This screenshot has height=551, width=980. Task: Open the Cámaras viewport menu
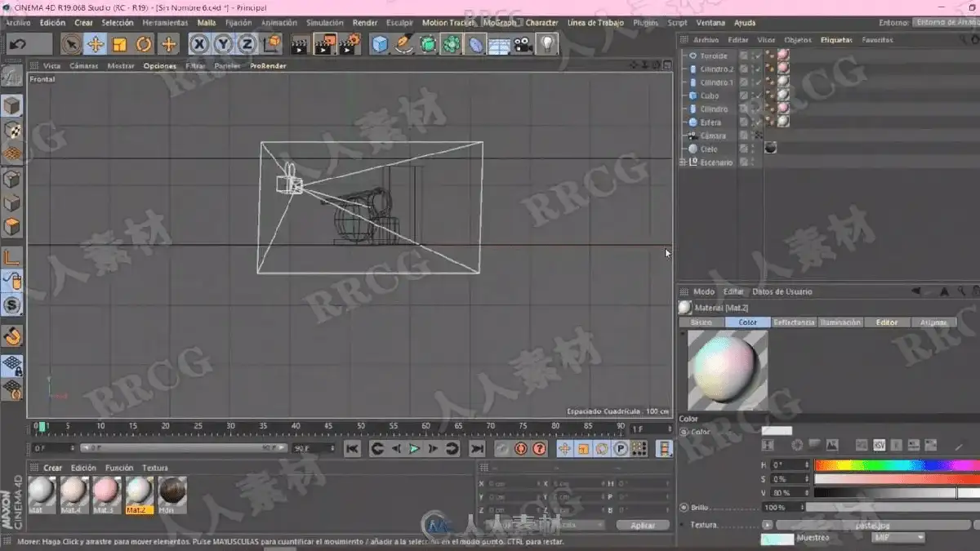tap(84, 65)
